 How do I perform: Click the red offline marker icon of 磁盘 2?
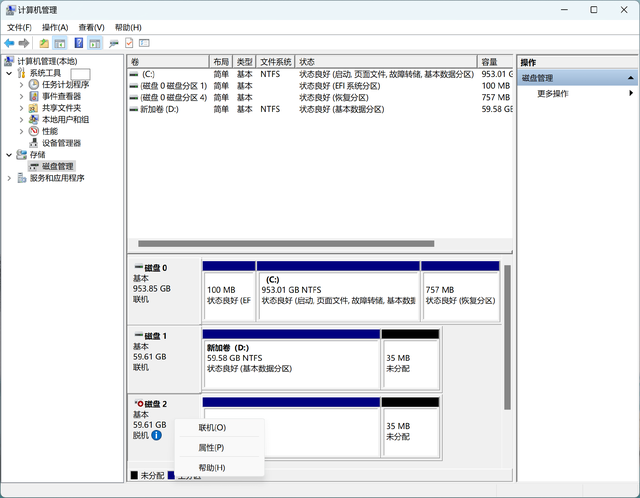tap(140, 404)
